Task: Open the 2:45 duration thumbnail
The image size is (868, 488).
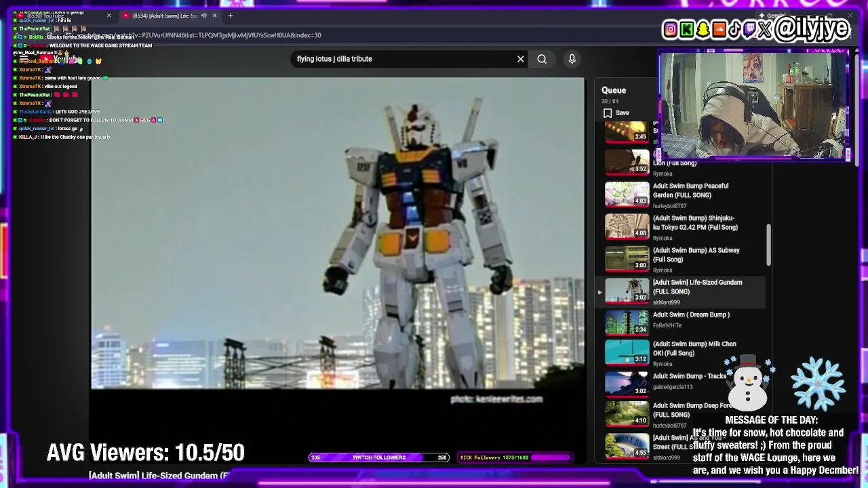Action: (627, 131)
